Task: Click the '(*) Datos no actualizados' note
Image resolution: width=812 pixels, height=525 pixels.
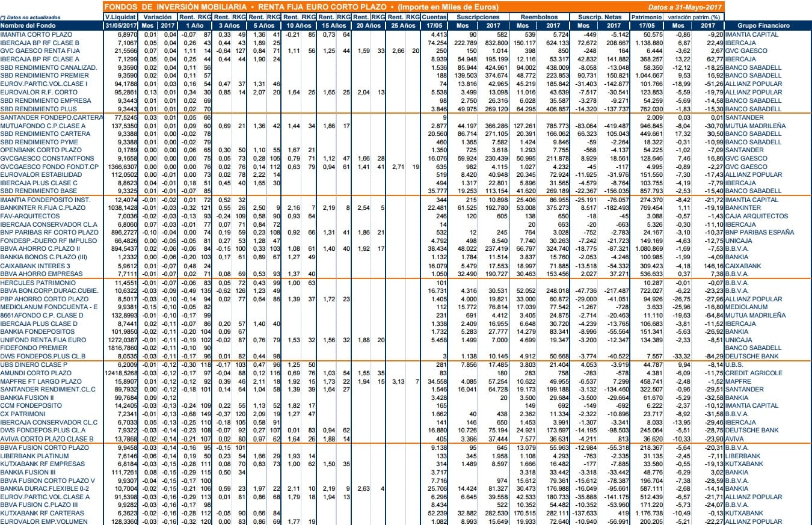Action: (x=29, y=18)
